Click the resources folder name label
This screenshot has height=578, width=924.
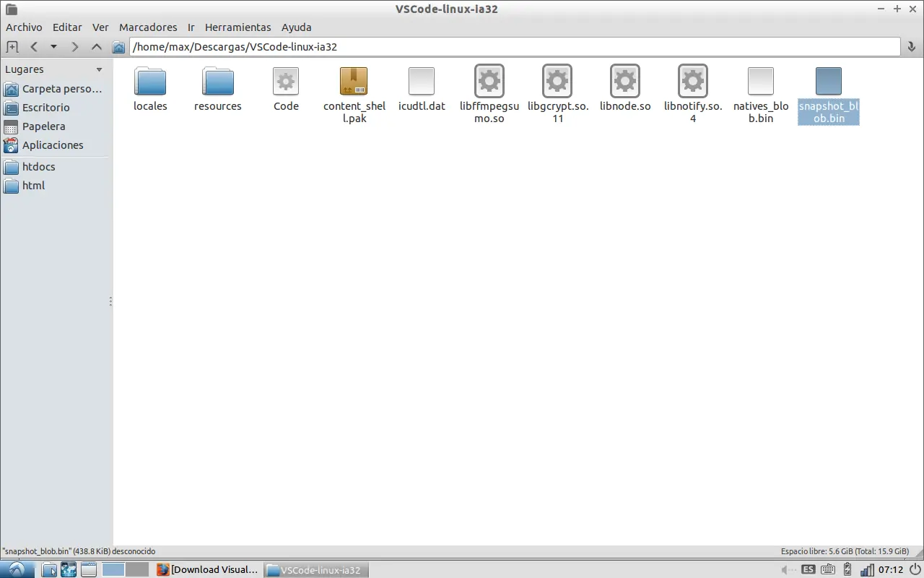218,106
